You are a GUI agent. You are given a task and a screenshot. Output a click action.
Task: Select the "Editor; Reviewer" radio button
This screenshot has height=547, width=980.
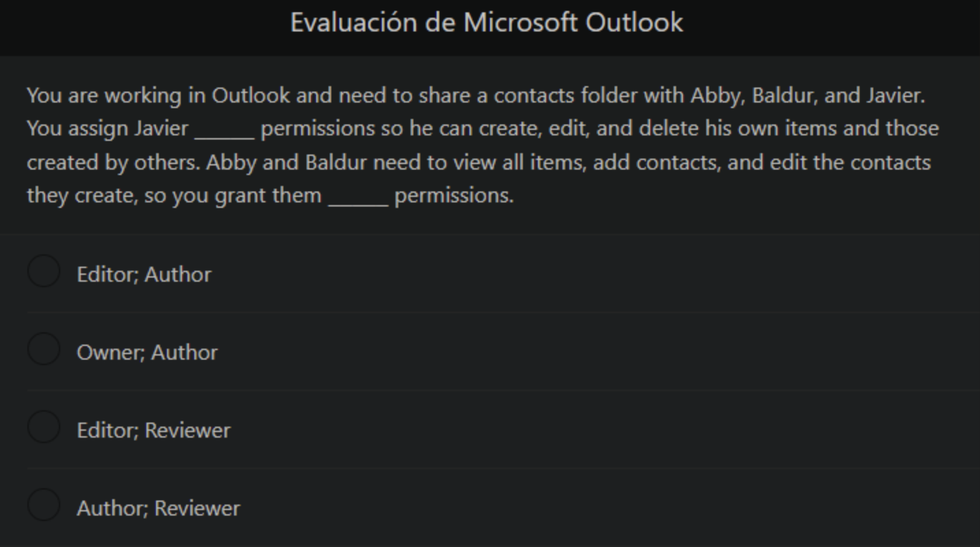pyautogui.click(x=43, y=427)
